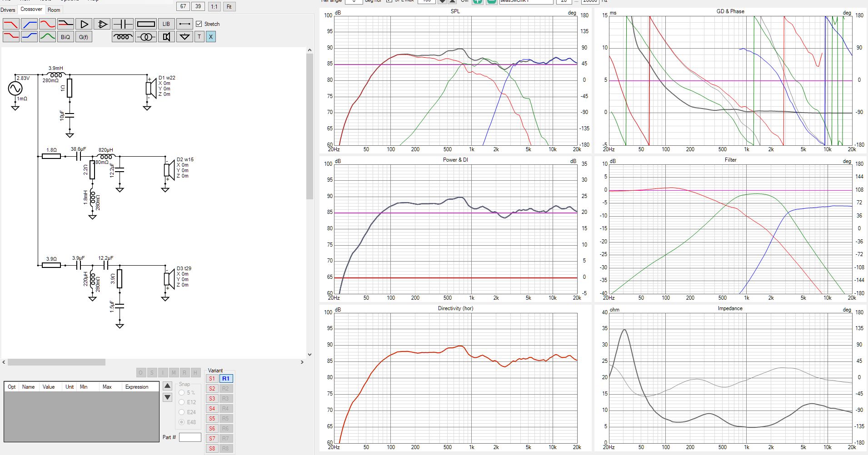868x455 pixels.
Task: Set schematic zoom to 1:1
Action: point(214,6)
